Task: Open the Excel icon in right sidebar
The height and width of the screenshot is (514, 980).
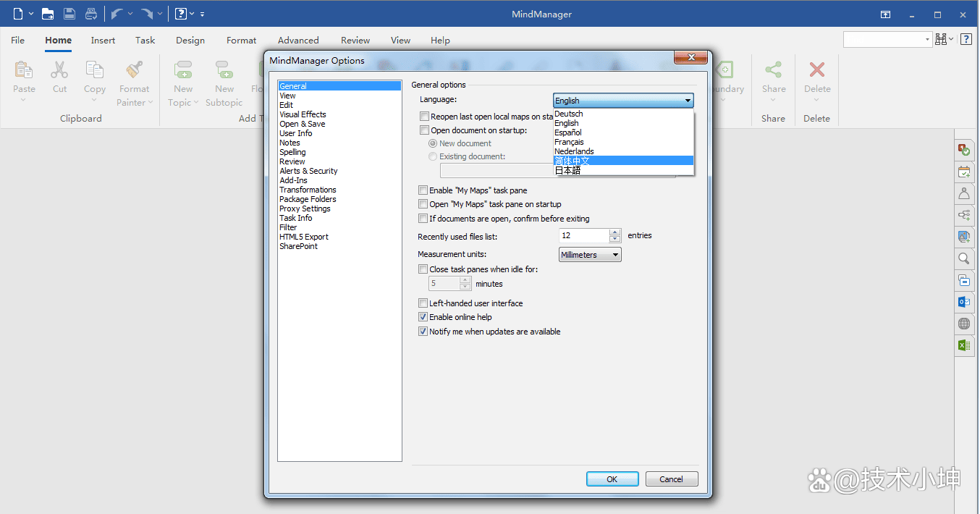Action: [x=963, y=345]
